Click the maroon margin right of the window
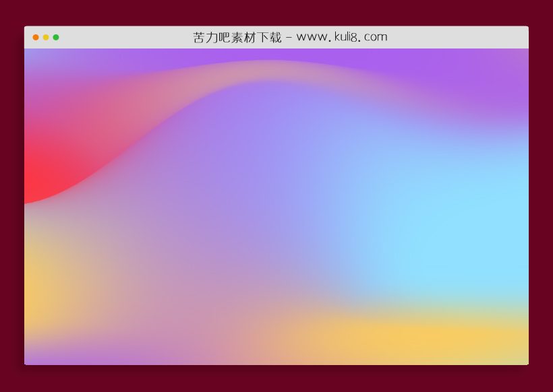The image size is (553, 392). tap(541, 202)
